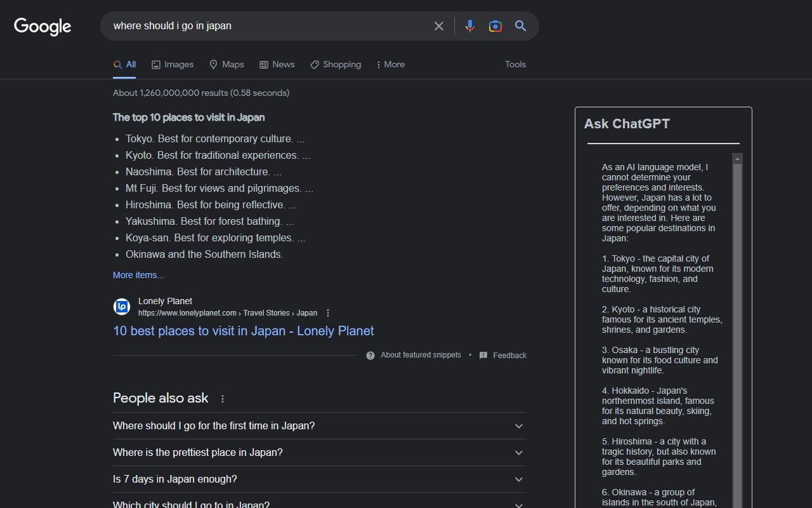Click ChatGPT's Osaka bustling city paragraph
Screen dimensions: 812x508
(660, 360)
